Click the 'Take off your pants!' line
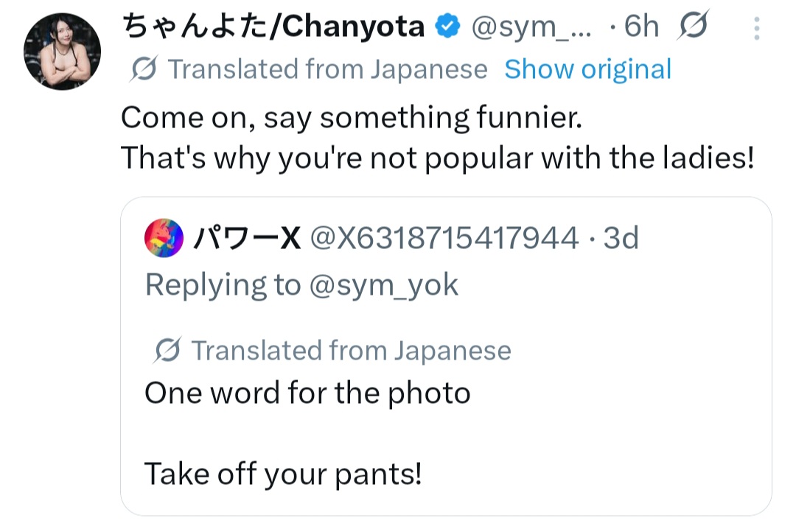Image resolution: width=796 pixels, height=532 pixels. 283,473
